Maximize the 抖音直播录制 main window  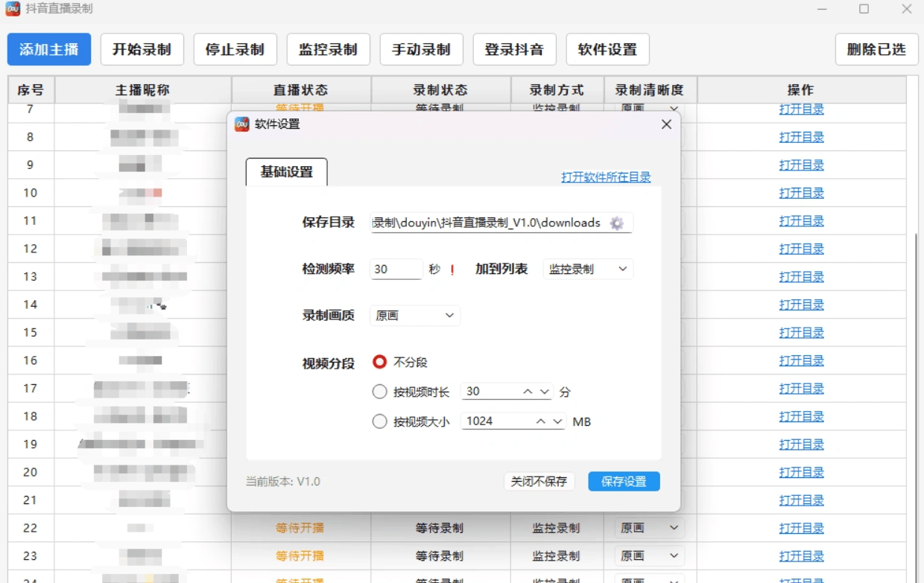tap(864, 9)
